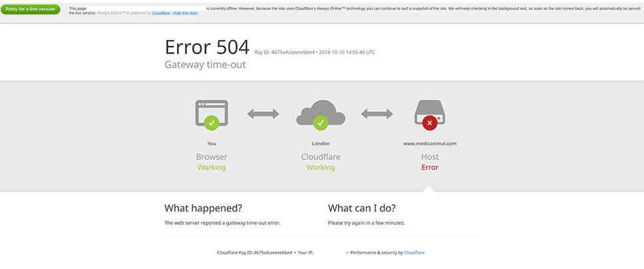Click the London label
This screenshot has height=269, width=644.
(321, 144)
